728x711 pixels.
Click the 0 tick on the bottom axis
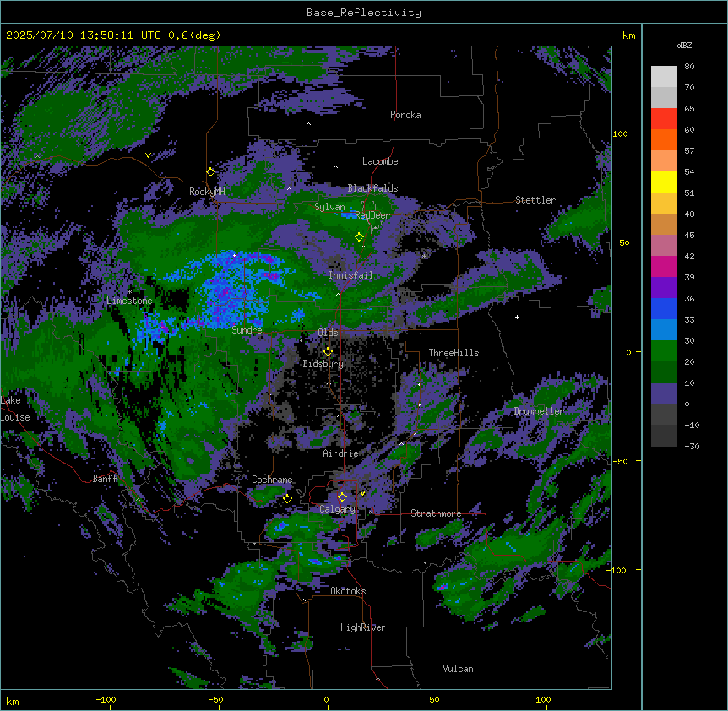pyautogui.click(x=326, y=699)
